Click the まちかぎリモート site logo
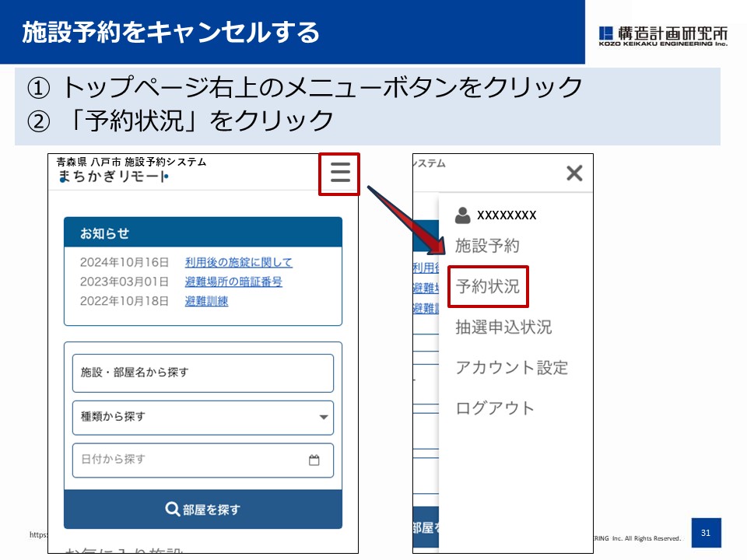 pyautogui.click(x=113, y=177)
